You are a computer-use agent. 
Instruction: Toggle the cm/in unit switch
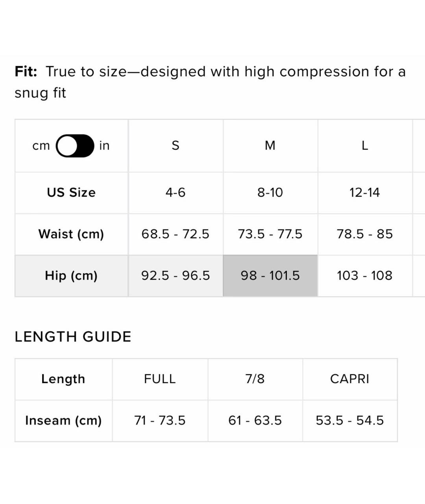point(75,146)
